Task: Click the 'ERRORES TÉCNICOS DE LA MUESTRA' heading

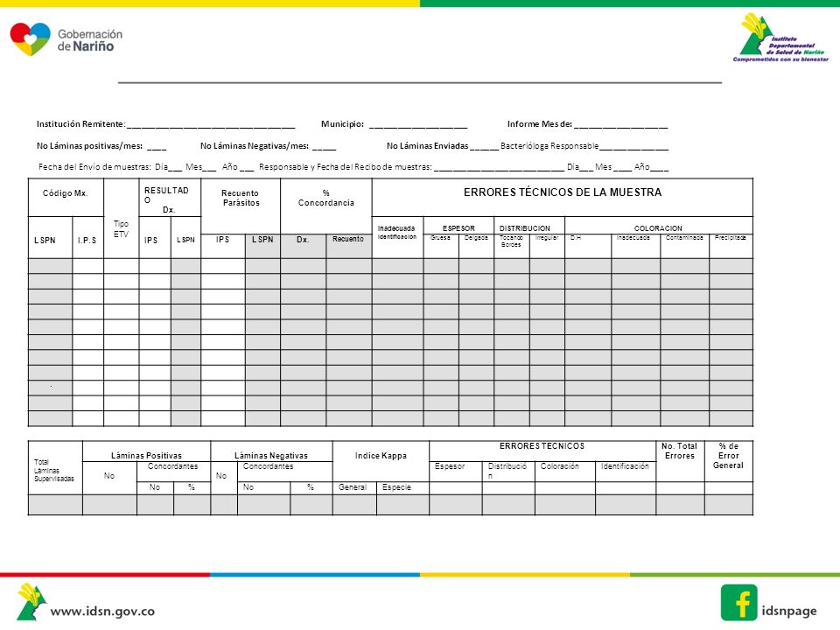Action: (x=563, y=192)
